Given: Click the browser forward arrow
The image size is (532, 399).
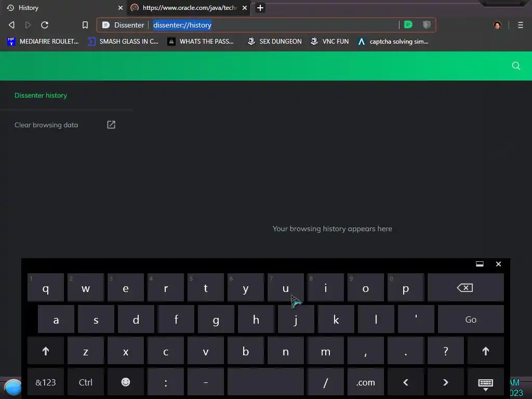Looking at the screenshot, I should point(28,25).
